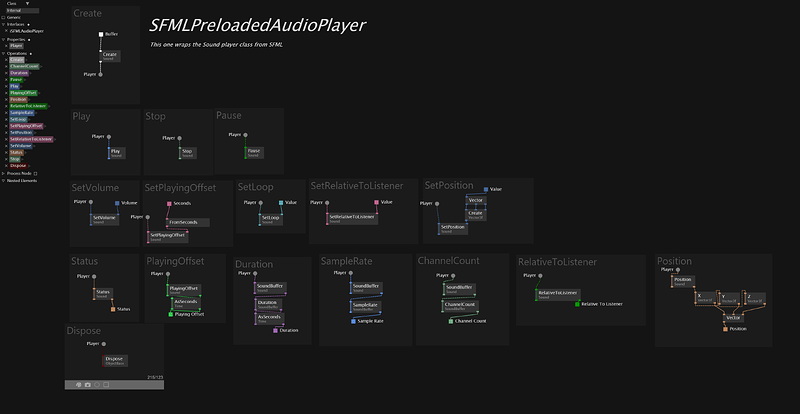
Task: Collapse the Interfaces section
Action: [3, 24]
